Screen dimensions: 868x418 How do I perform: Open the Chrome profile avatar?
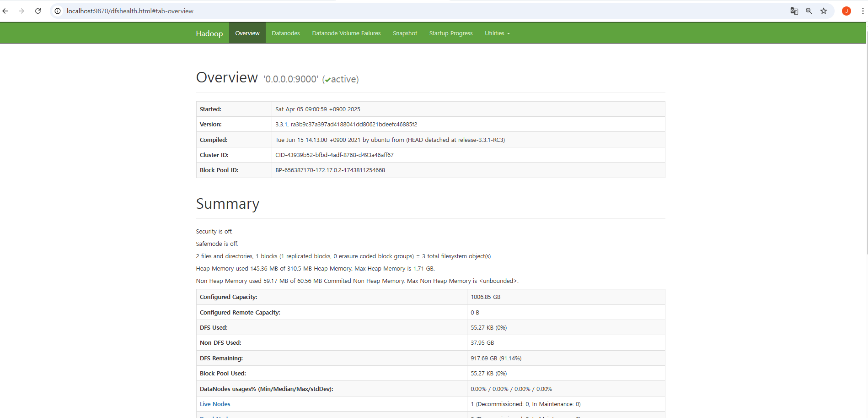point(847,11)
